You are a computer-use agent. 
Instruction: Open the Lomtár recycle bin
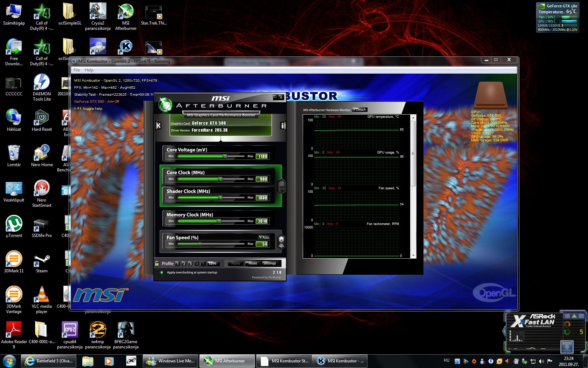(x=14, y=156)
